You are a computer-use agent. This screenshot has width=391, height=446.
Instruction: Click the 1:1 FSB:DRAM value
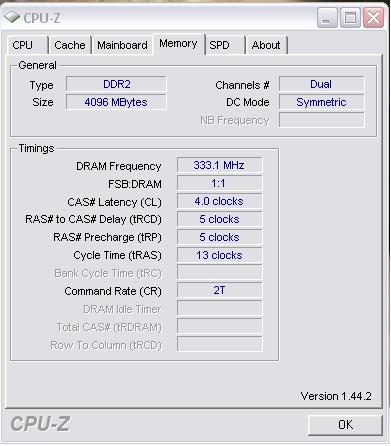(x=219, y=183)
